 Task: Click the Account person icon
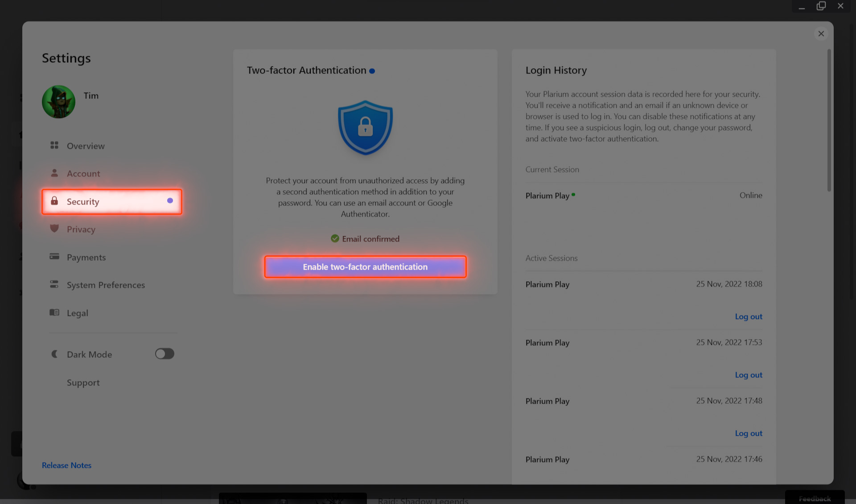[54, 173]
